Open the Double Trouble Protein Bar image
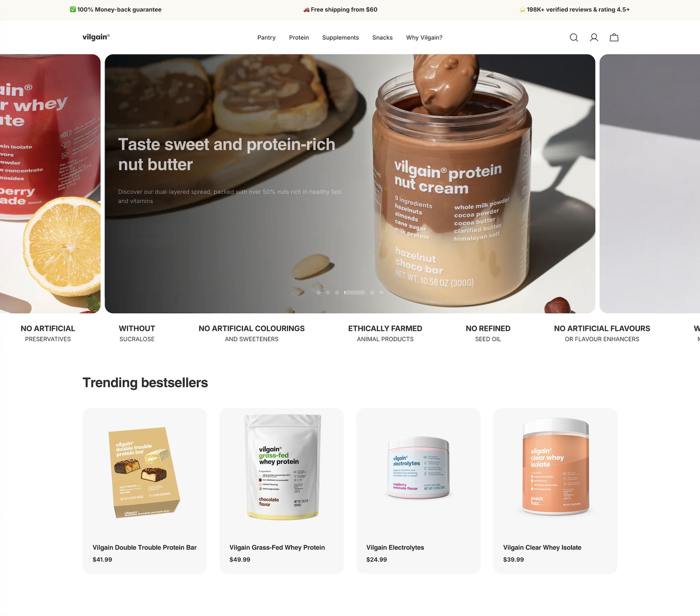This screenshot has width=700, height=616. 145,472
